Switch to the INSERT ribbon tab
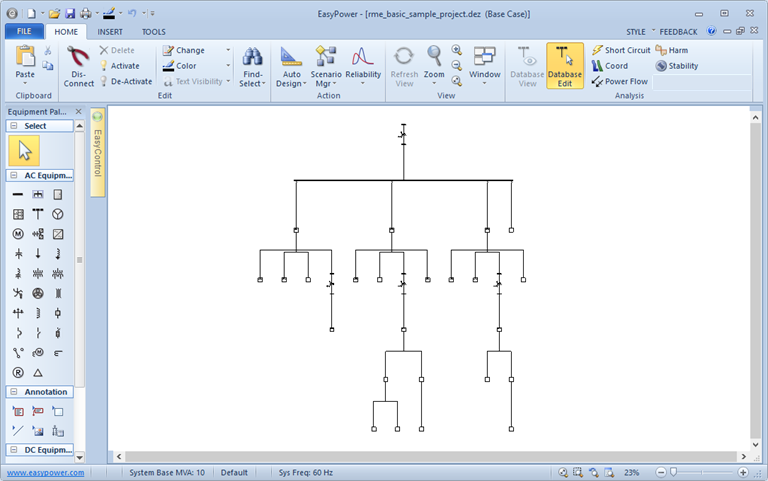Image resolution: width=768 pixels, height=481 pixels. [x=110, y=32]
